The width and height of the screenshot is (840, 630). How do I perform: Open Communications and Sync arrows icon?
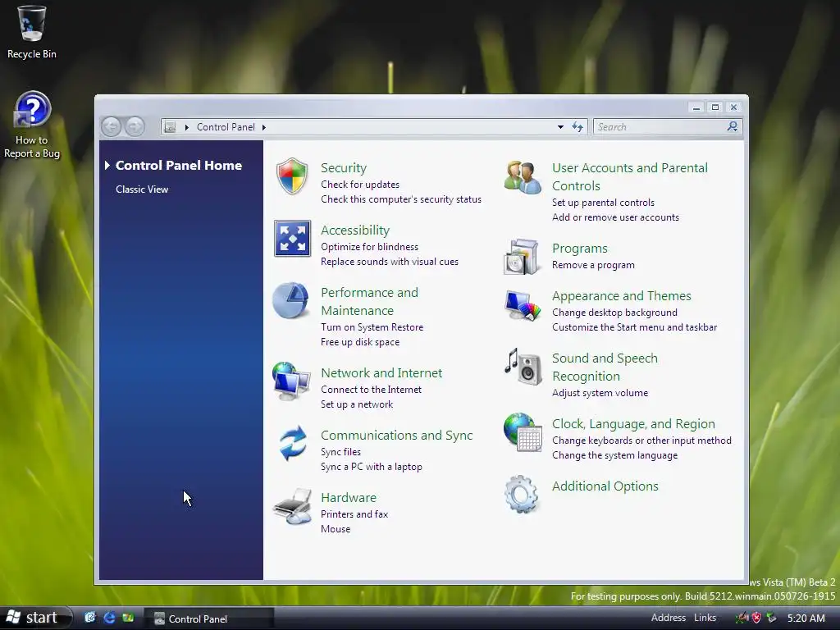click(293, 444)
